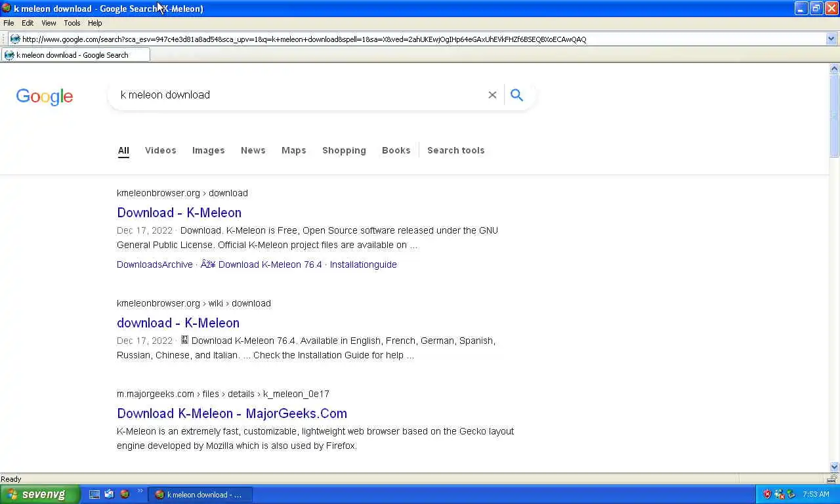Switch to the Shopping results tab

344,150
